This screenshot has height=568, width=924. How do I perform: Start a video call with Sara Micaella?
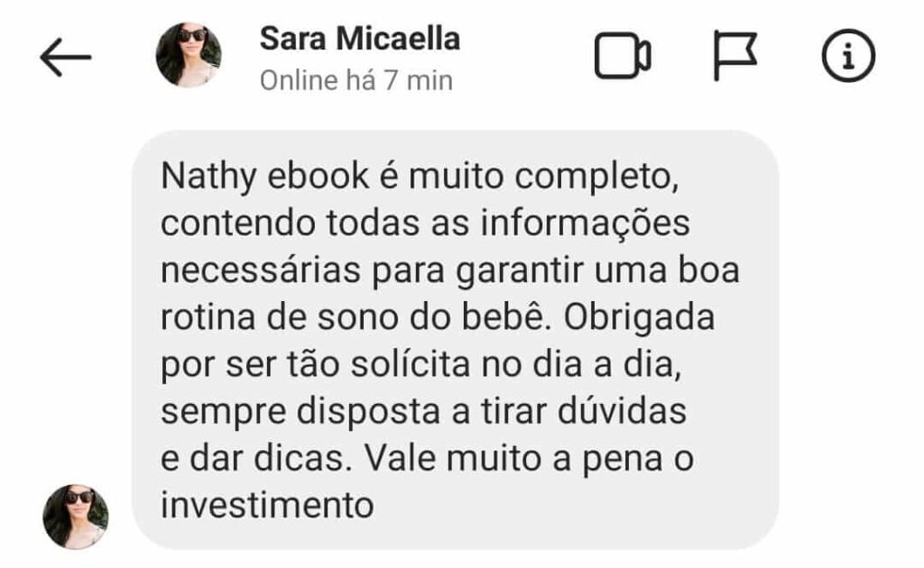click(x=623, y=56)
